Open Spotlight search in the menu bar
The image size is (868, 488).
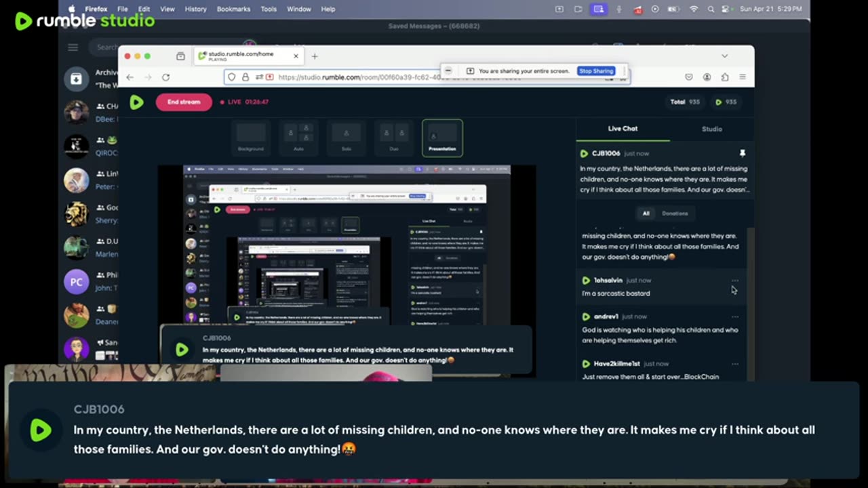(711, 9)
